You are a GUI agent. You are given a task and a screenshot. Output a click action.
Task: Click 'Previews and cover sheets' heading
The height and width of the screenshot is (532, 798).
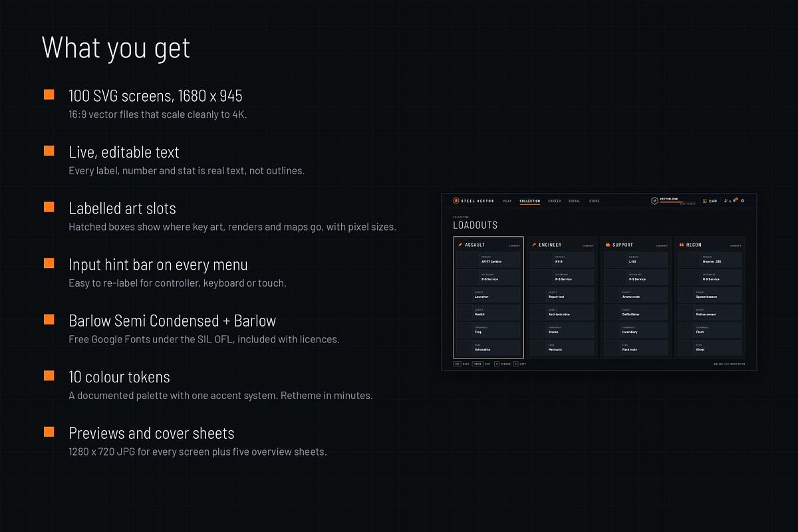click(152, 433)
